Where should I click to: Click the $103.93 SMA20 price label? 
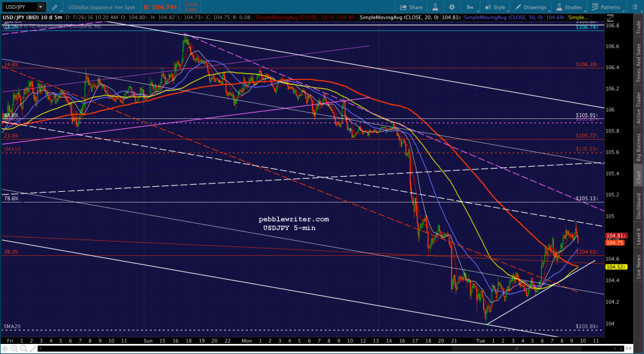586,326
